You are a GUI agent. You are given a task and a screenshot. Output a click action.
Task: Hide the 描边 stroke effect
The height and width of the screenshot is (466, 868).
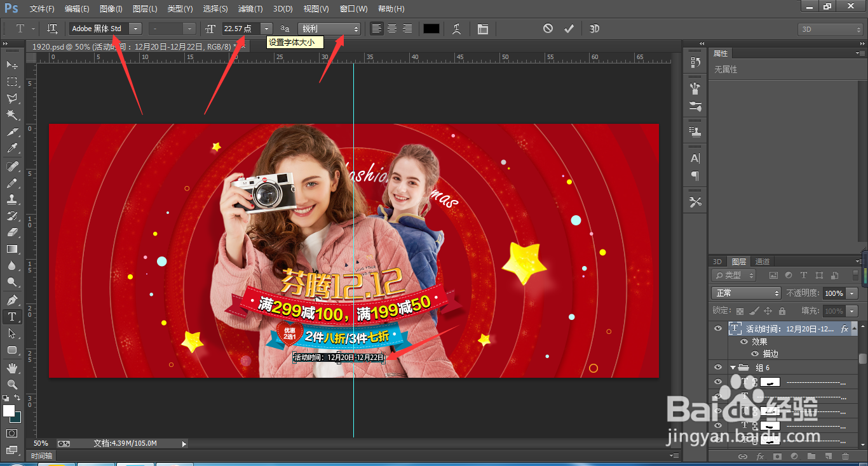pos(755,354)
